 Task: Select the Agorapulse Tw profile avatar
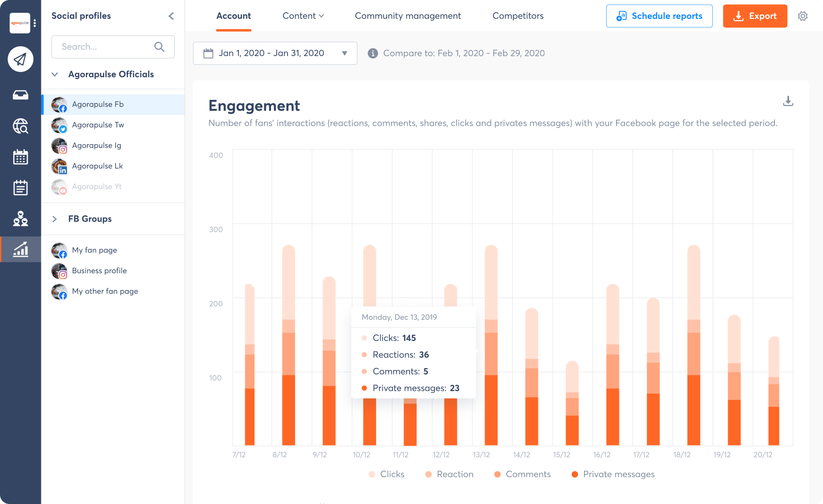59,125
